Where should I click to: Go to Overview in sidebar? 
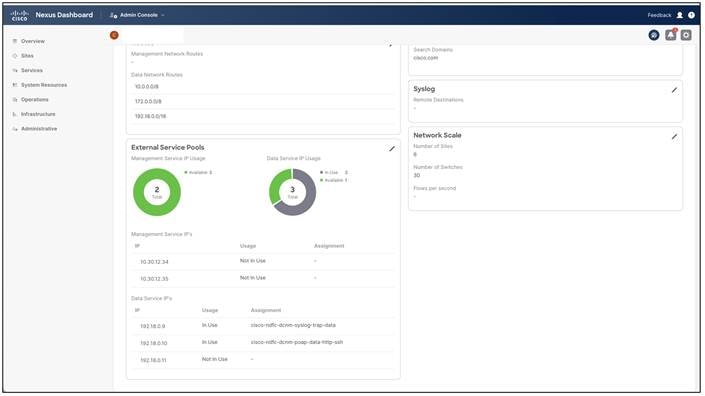33,41
